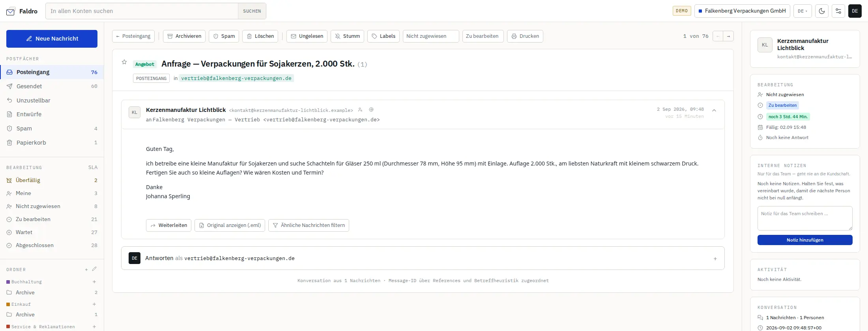This screenshot has width=868, height=331.
Task: Click 'Original anzeigen (.eml)' button
Action: point(230,225)
